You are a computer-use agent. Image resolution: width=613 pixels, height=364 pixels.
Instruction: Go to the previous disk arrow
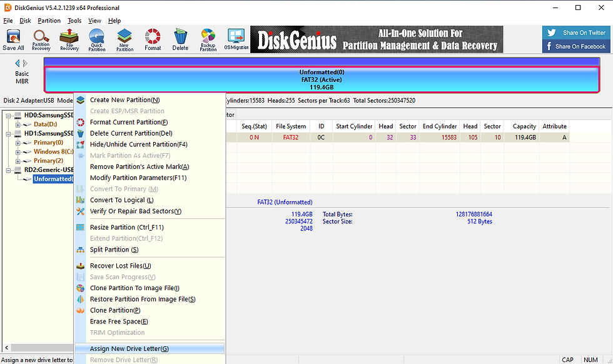18,63
